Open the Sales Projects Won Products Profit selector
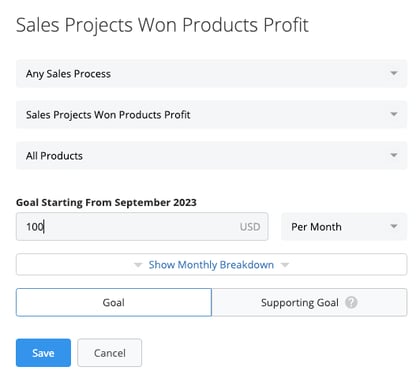 (211, 115)
